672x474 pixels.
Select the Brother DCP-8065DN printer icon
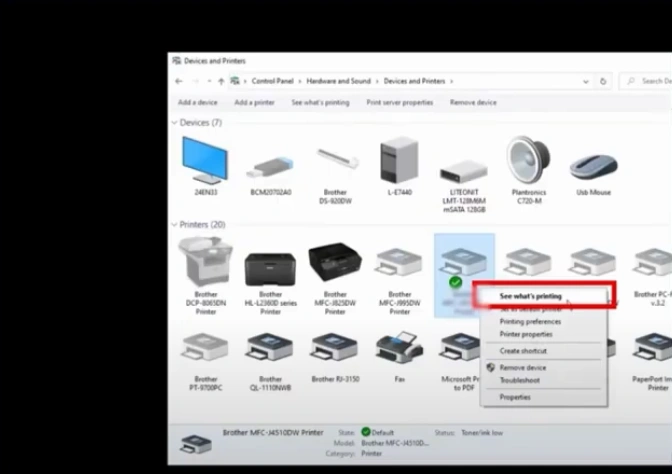(205, 263)
